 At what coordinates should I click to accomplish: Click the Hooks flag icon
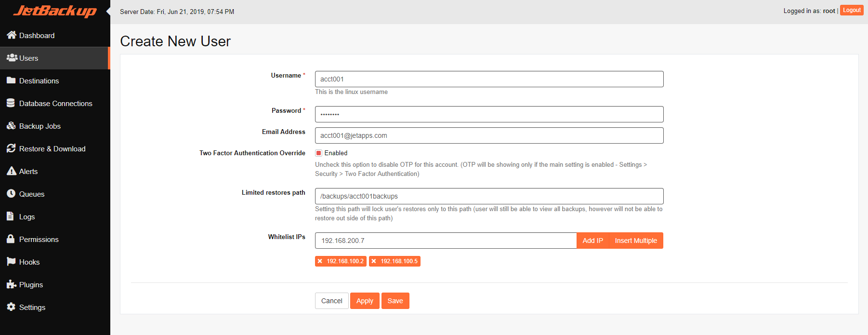coord(11,261)
